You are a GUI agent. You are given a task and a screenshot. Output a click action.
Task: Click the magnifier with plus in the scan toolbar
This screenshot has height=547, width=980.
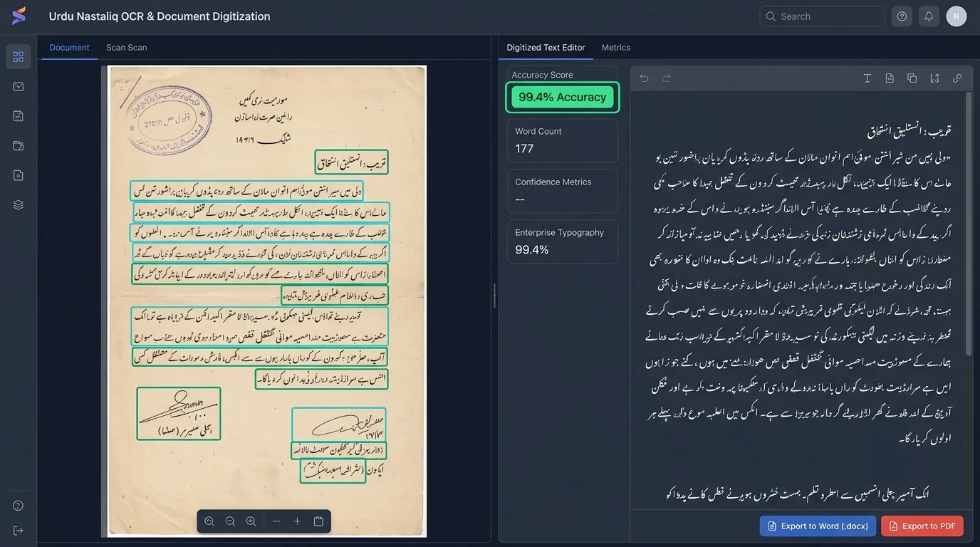click(x=251, y=521)
